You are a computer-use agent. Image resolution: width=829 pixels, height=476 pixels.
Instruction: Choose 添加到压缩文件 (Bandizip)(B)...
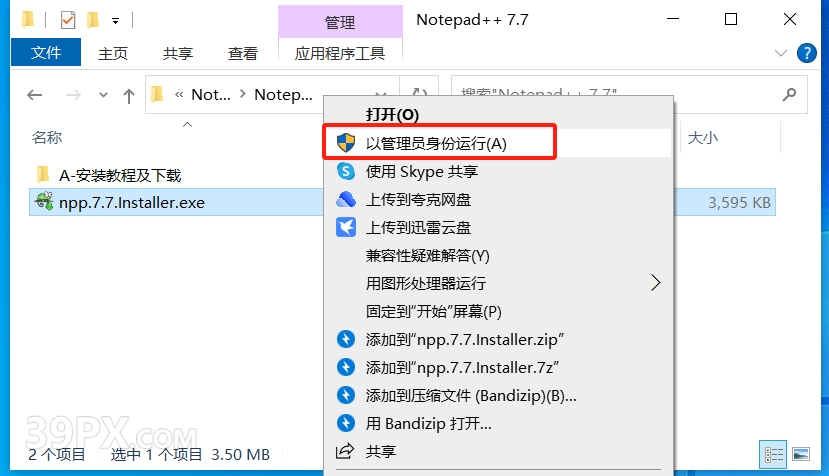471,395
